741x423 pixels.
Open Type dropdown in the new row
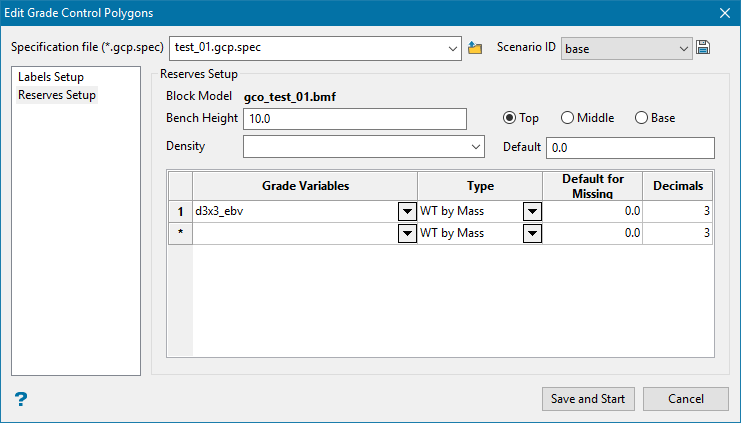point(532,233)
